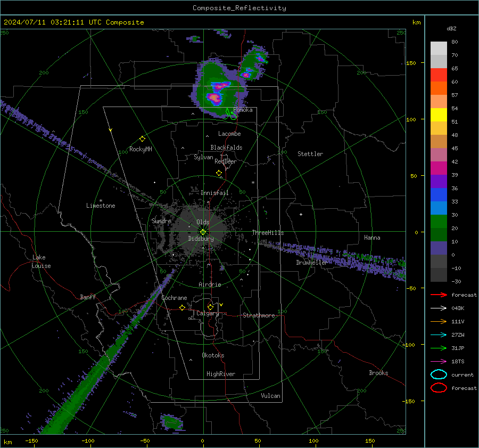Pick the cyan 27ZW arrow symbol

[x=439, y=335]
